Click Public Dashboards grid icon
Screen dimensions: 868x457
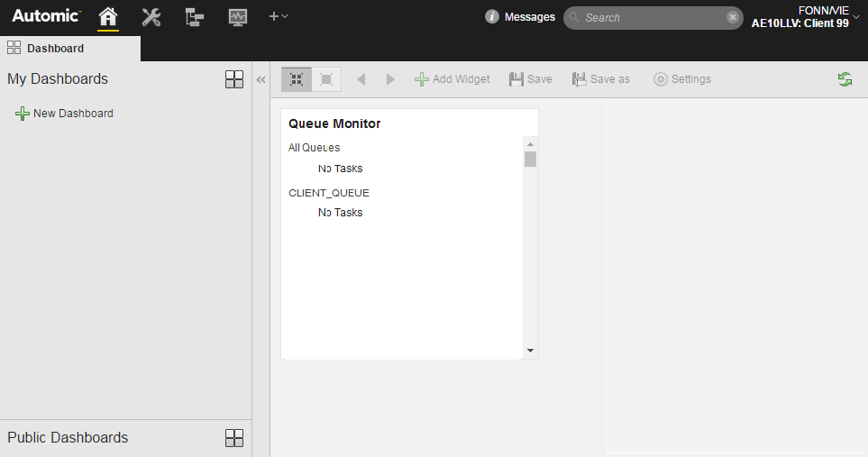[x=234, y=438]
